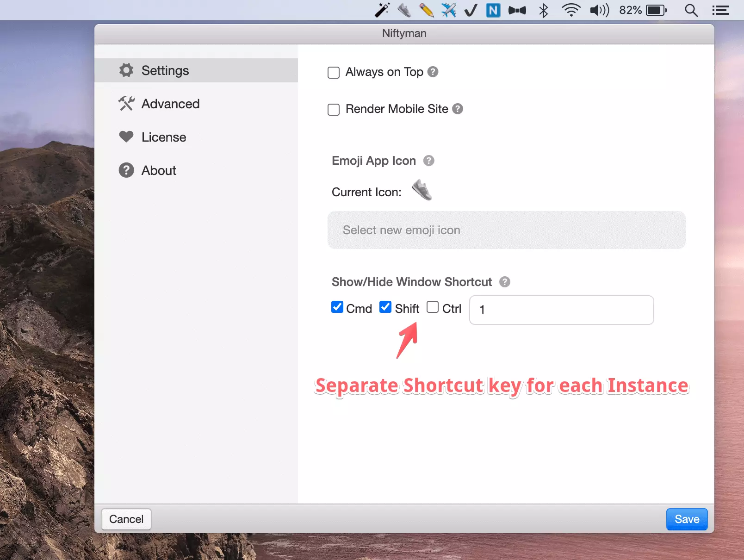744x560 pixels.
Task: Uncheck the Cmd modifier checkbox
Action: [x=337, y=307]
